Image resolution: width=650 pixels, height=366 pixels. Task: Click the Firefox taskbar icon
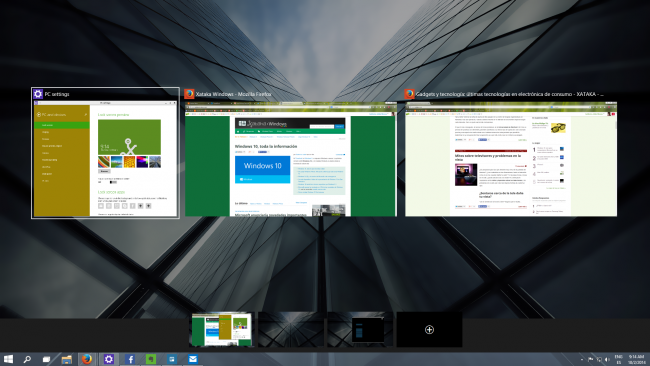pos(87,359)
